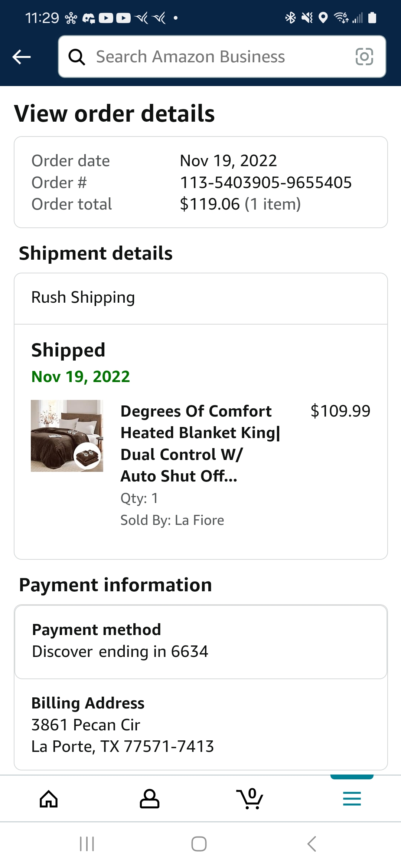
Task: Tap the back arrow in header
Action: click(22, 57)
